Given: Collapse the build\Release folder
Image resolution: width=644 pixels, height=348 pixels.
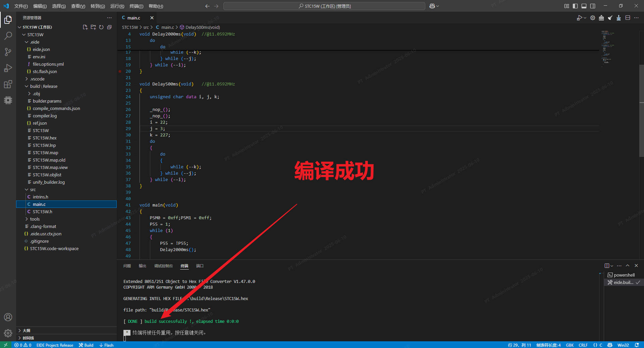Looking at the screenshot, I should (x=26, y=86).
